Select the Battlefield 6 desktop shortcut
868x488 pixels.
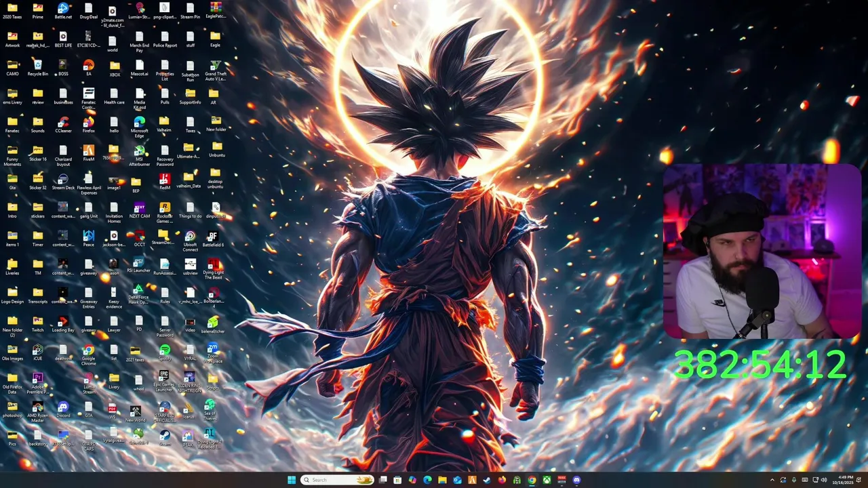(213, 239)
